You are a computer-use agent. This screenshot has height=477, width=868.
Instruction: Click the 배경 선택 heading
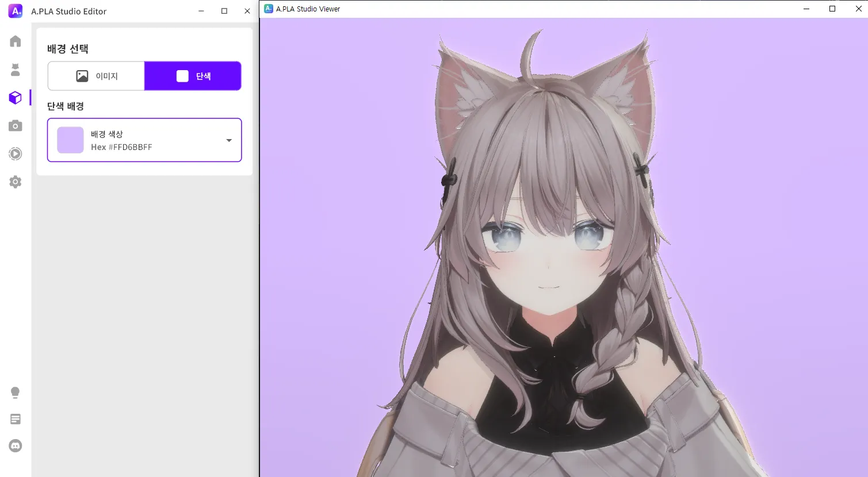(68, 49)
